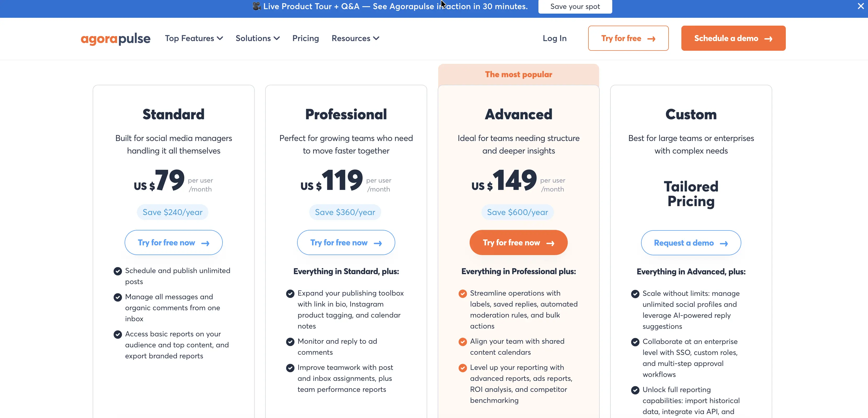Click the camera emoji in announcement banner
Image resolution: width=868 pixels, height=418 pixels.
coord(257,6)
